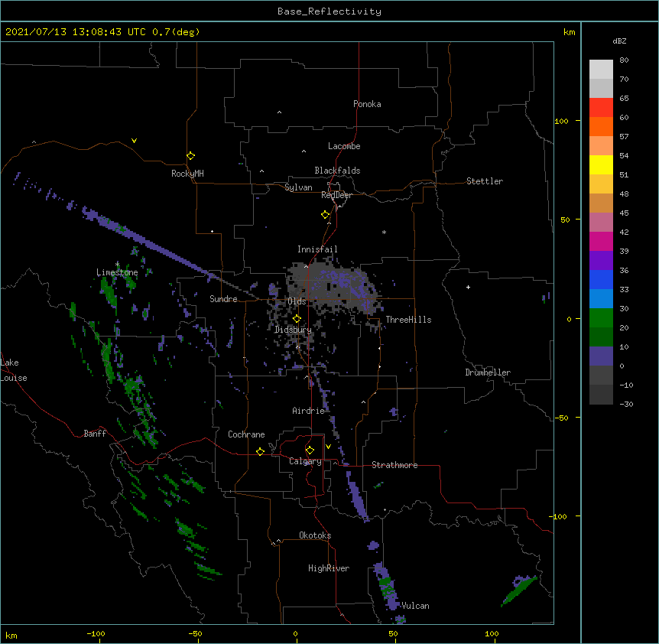
Task: Select the slate purple 10 dBZ swatch
Action: (x=601, y=356)
